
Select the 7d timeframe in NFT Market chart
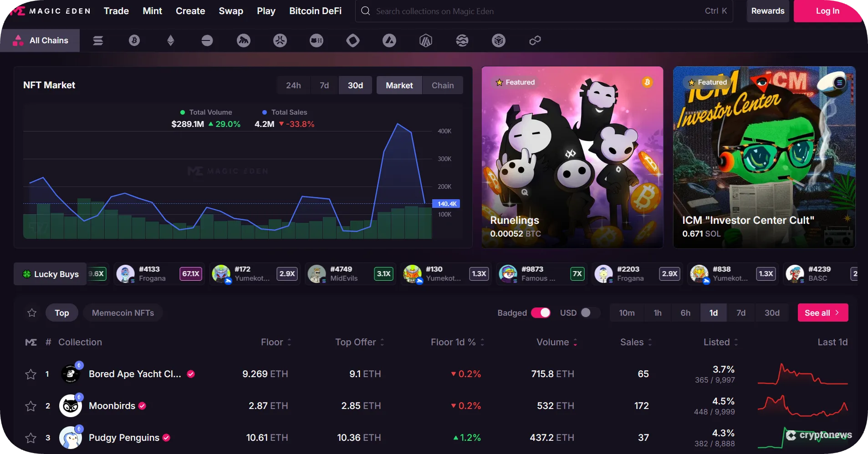pyautogui.click(x=324, y=85)
